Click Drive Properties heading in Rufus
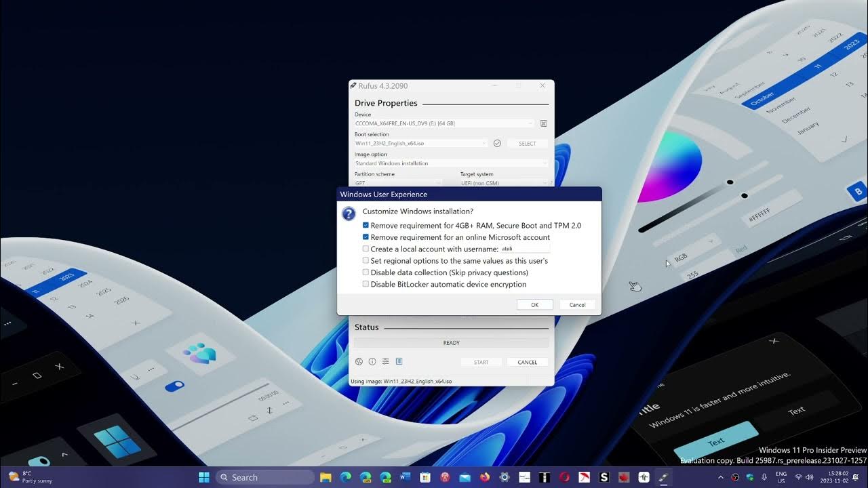Image resolution: width=868 pixels, height=488 pixels. [386, 103]
